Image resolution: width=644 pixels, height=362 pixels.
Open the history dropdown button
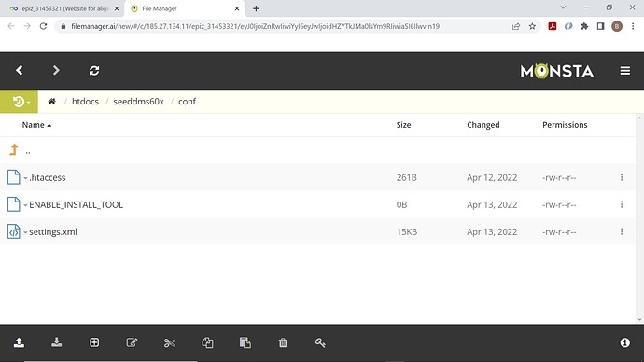coord(19,102)
